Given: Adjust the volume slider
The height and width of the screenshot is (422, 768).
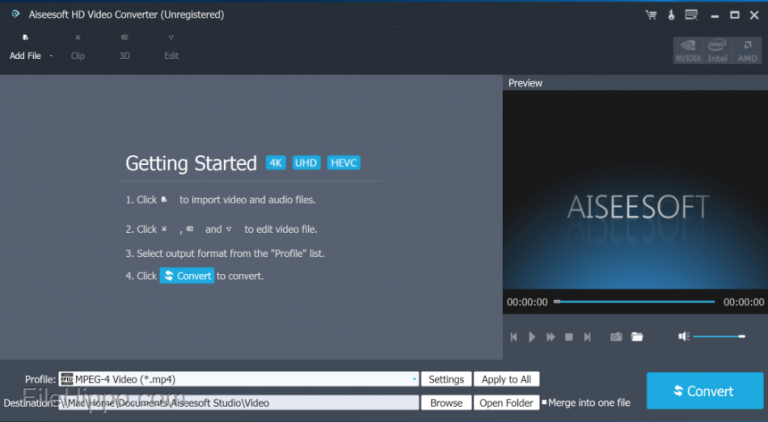Looking at the screenshot, I should (x=719, y=336).
